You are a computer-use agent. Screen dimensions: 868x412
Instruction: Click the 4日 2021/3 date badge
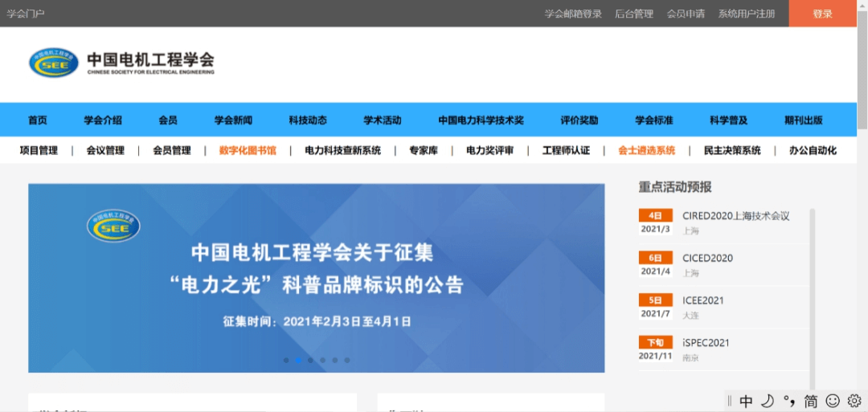656,222
